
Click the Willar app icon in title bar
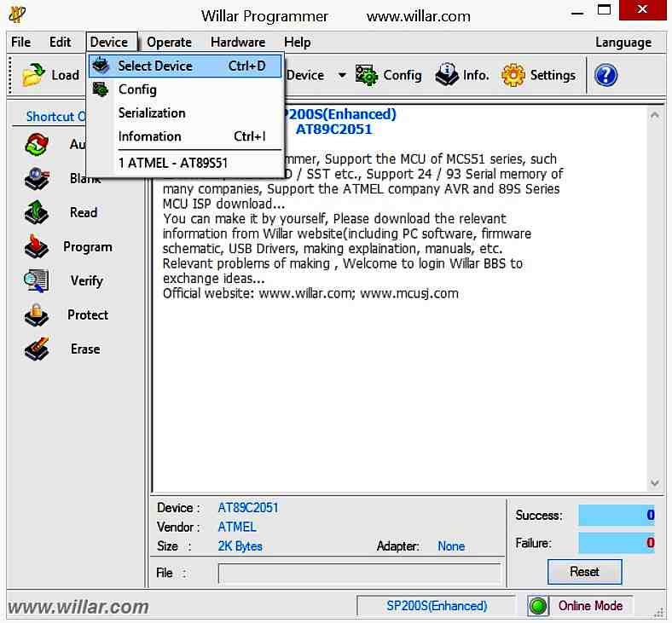click(x=18, y=14)
